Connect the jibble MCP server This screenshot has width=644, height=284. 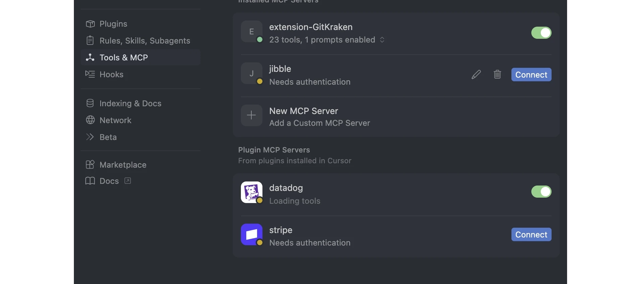coord(531,75)
